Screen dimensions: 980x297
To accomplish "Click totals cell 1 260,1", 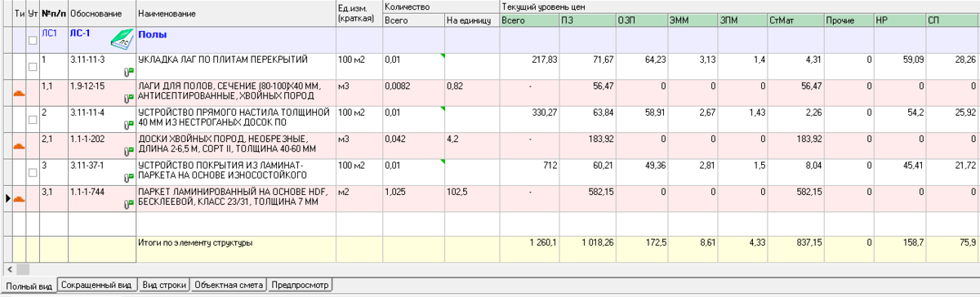I will [x=529, y=249].
